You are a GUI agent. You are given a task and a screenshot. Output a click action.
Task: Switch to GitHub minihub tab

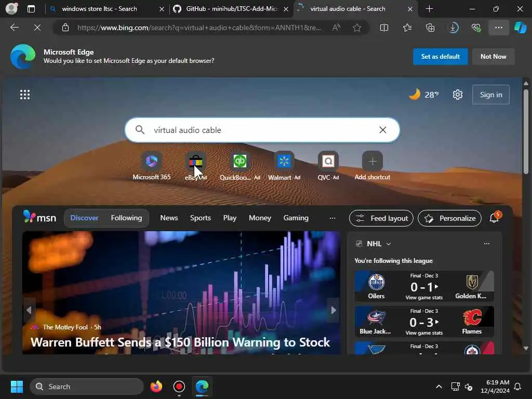[232, 9]
